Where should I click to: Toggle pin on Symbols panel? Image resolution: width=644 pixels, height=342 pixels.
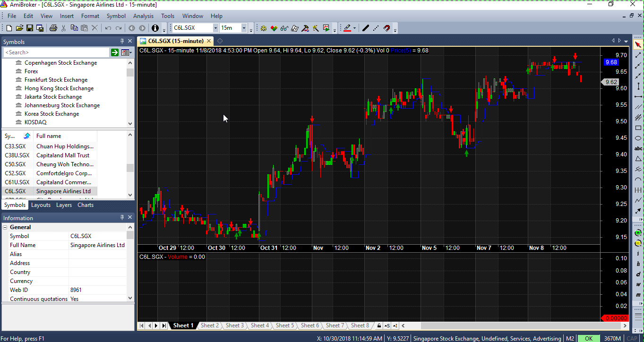pos(122,42)
